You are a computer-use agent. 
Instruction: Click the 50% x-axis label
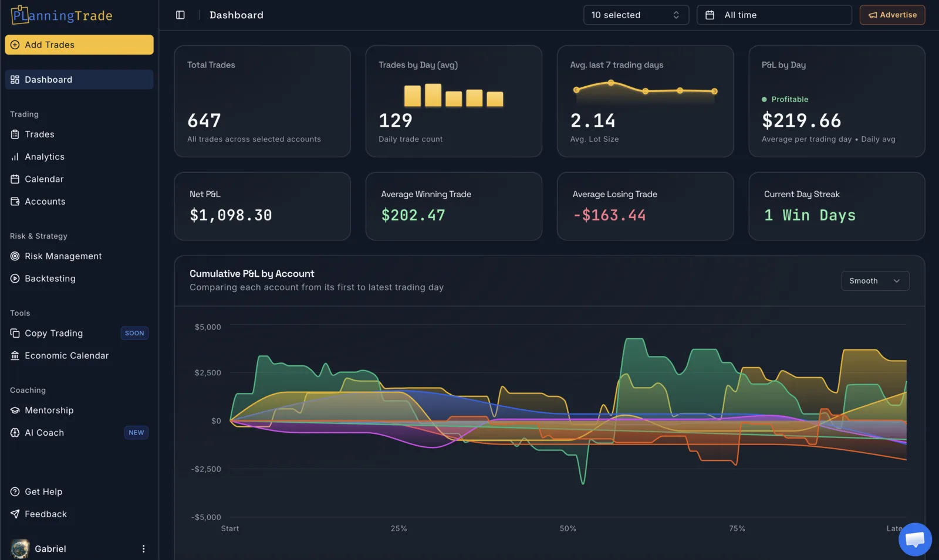click(568, 529)
